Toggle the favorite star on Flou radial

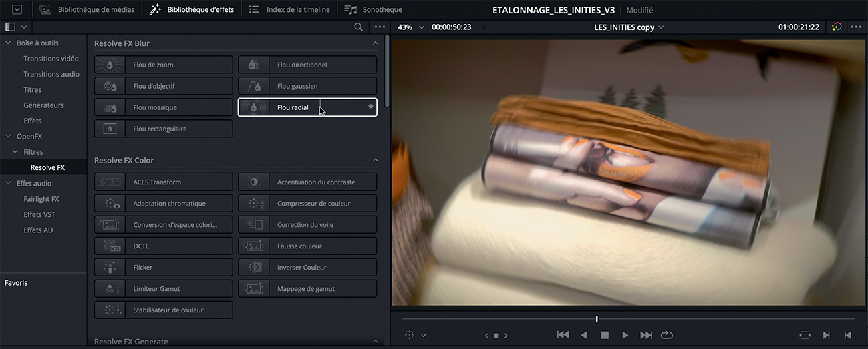tap(371, 107)
